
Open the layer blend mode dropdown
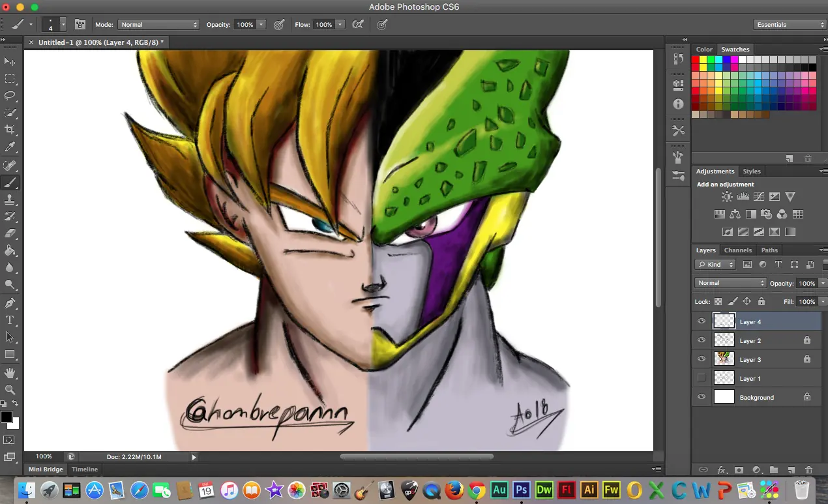(x=730, y=283)
